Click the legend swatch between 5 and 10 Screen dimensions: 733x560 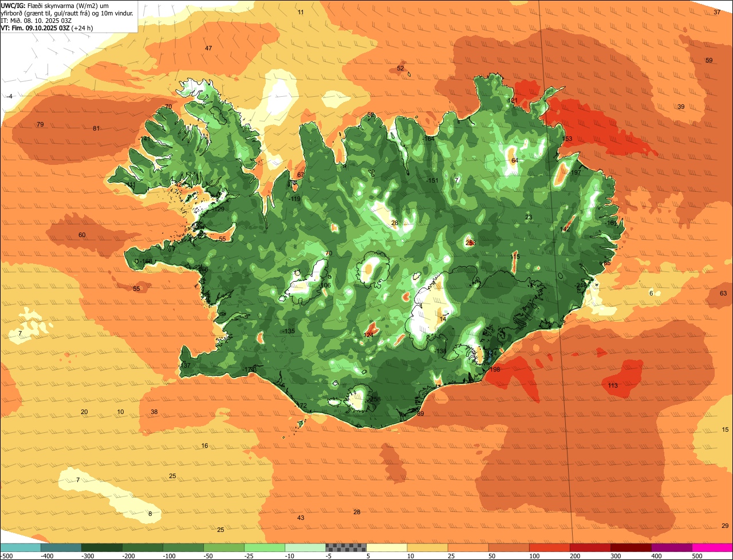[387, 547]
